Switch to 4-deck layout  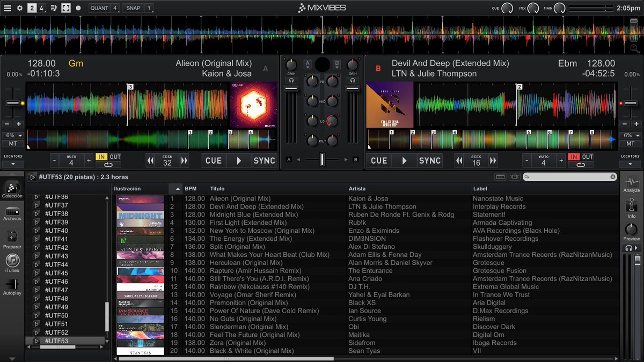click(x=41, y=8)
